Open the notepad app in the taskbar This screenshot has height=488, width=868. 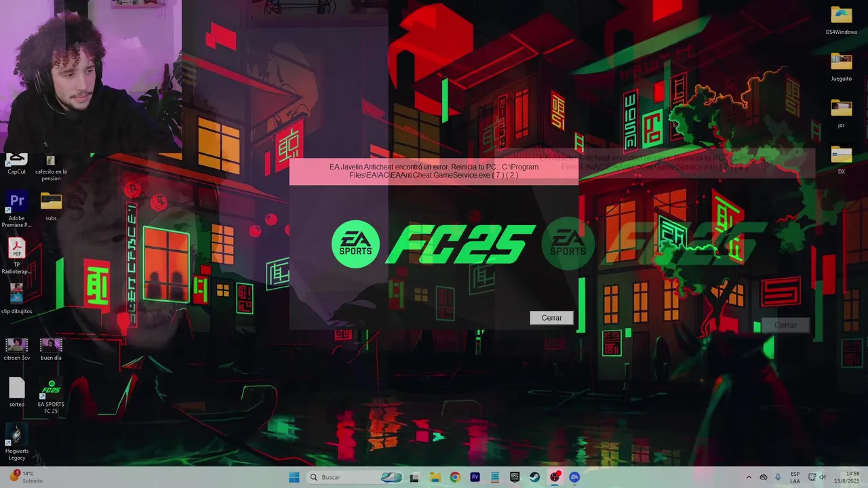click(495, 477)
